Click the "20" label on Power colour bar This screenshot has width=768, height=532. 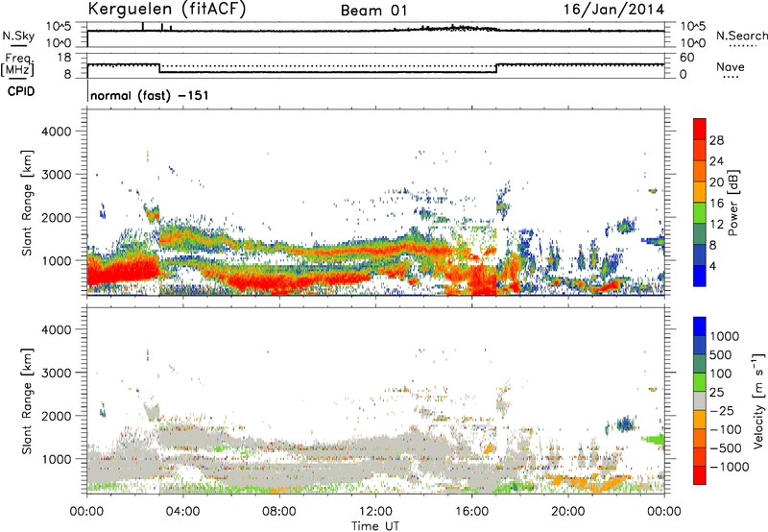(x=716, y=182)
